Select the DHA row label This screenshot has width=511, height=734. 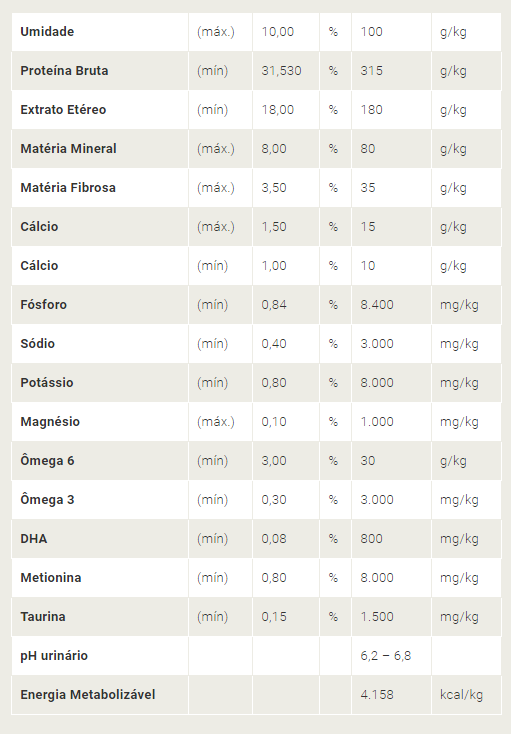point(34,539)
